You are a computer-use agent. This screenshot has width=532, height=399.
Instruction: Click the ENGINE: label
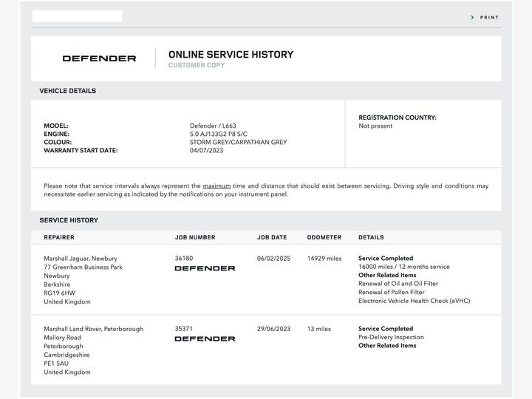(x=57, y=134)
